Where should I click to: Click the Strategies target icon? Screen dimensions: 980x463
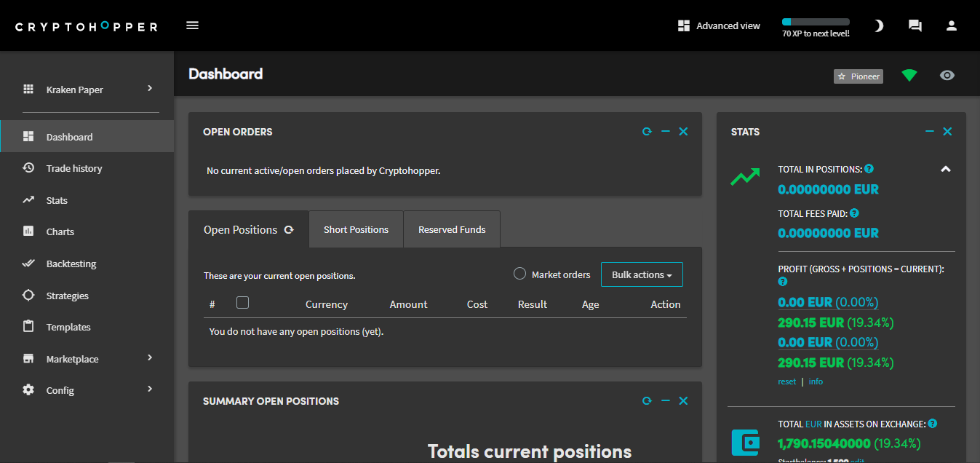[28, 295]
